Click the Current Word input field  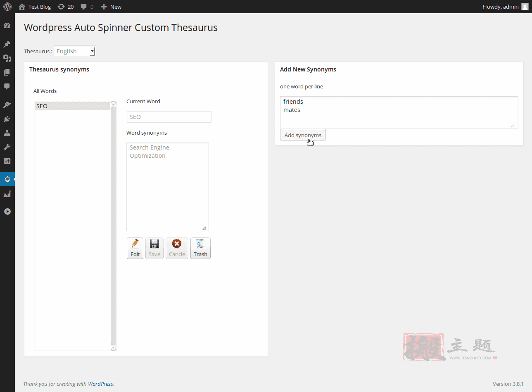(x=169, y=117)
